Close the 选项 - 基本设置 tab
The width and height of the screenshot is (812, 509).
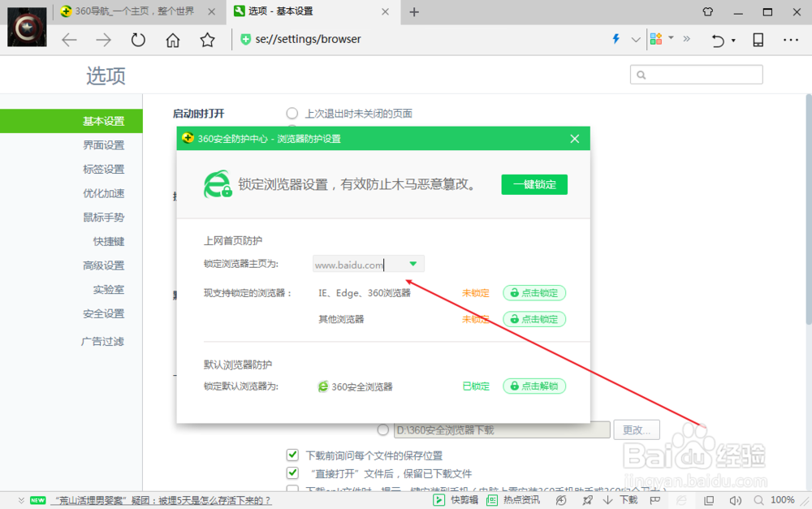[385, 11]
